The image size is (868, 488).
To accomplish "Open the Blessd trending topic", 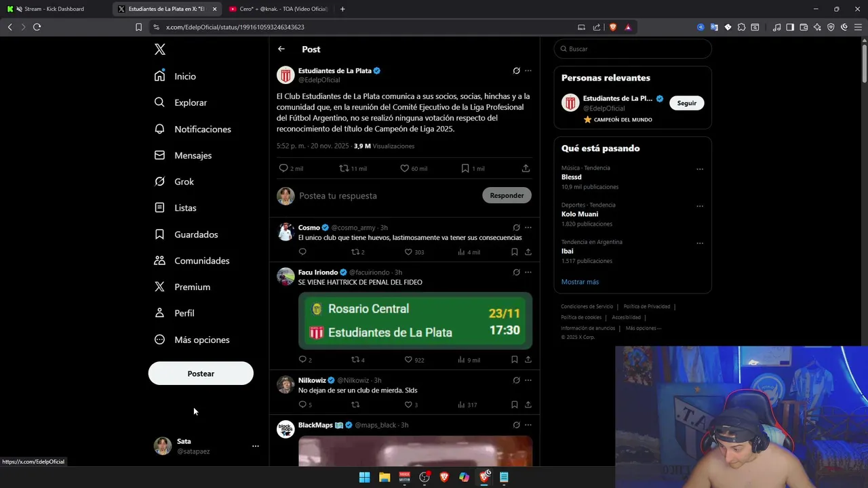I will [x=571, y=177].
